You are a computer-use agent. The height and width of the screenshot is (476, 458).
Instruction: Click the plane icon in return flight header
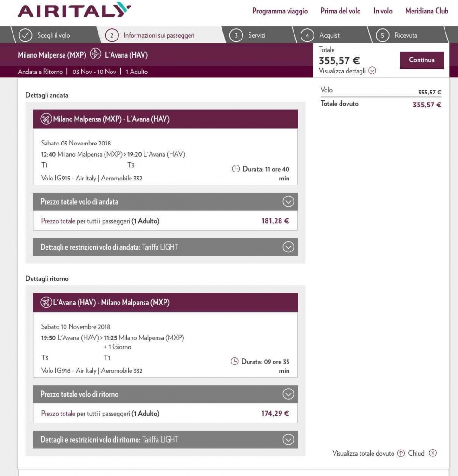click(46, 303)
